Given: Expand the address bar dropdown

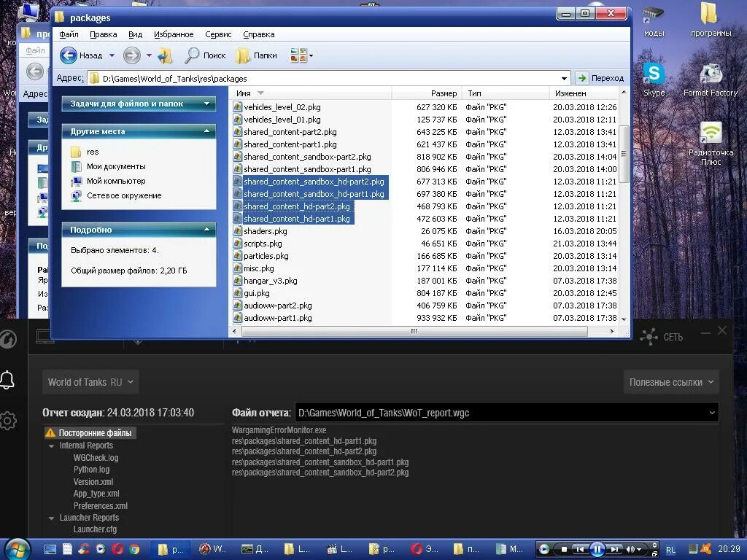Looking at the screenshot, I should pos(564,78).
